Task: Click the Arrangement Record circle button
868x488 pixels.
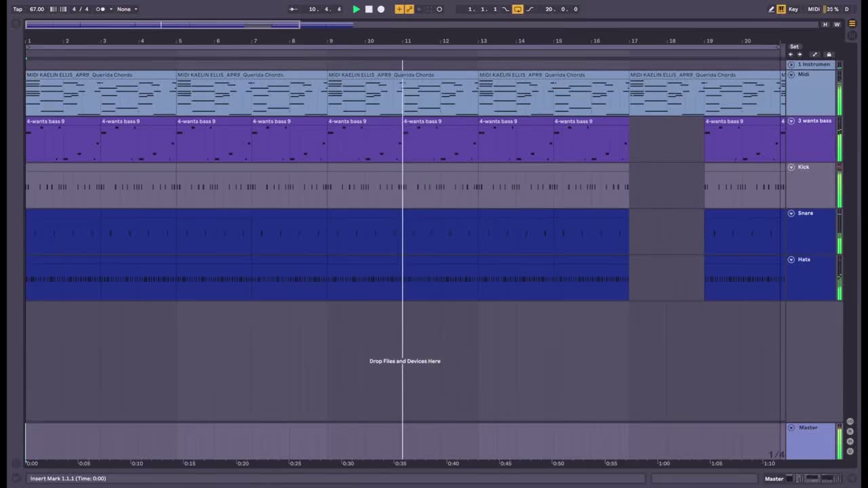Action: tap(381, 9)
